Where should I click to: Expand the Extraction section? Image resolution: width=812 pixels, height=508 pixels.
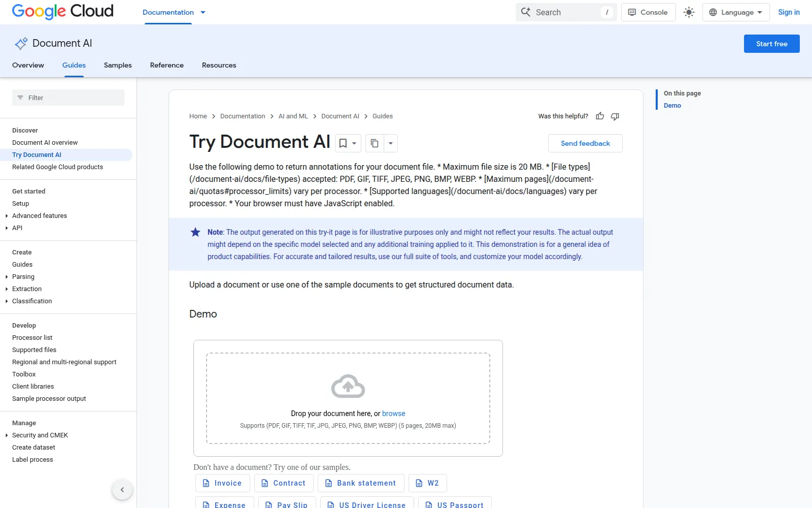click(7, 289)
